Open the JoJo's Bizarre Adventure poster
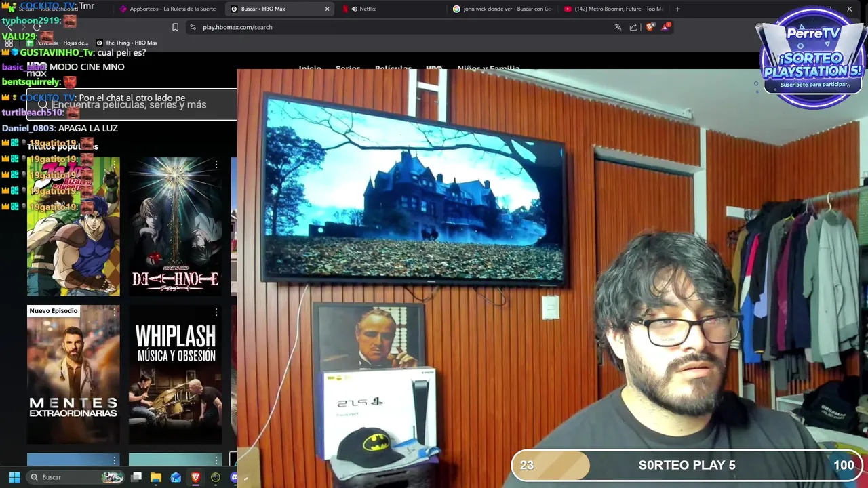Viewport: 868px width, 488px height. (73, 226)
